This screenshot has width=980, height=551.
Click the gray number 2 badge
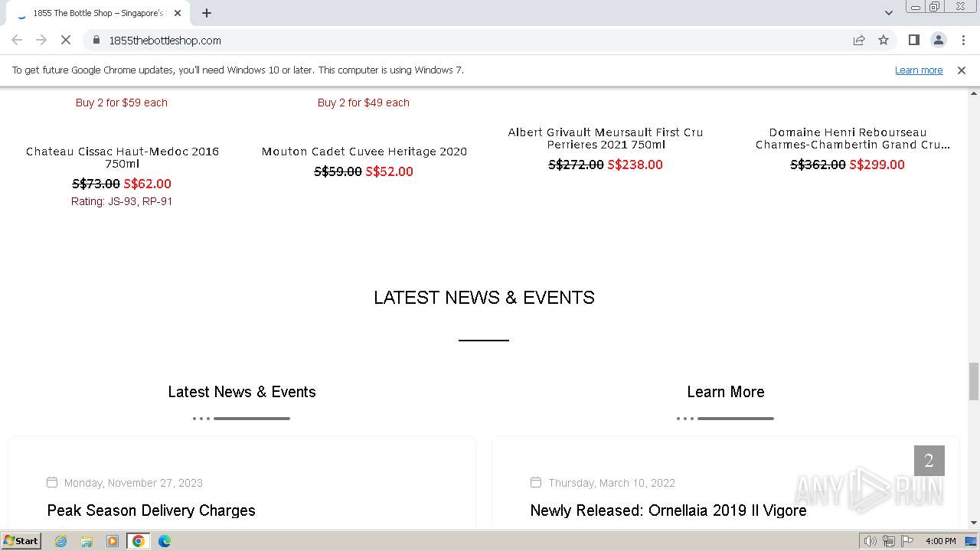pyautogui.click(x=929, y=461)
